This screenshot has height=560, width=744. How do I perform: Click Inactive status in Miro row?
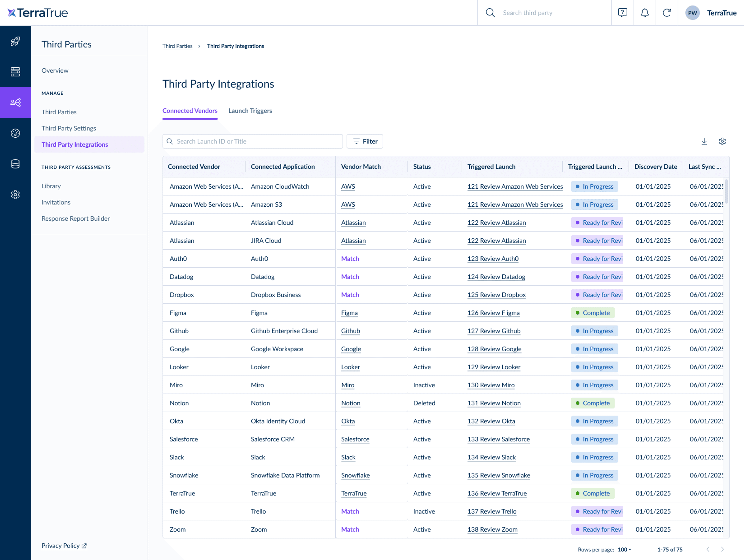point(424,385)
